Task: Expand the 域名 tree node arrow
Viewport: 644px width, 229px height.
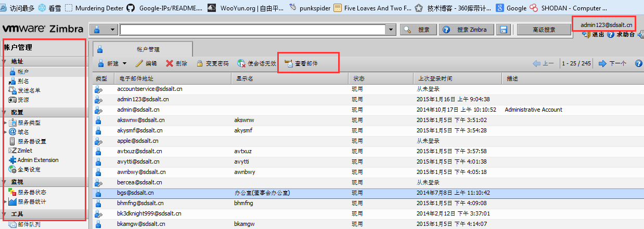Action: [5, 132]
